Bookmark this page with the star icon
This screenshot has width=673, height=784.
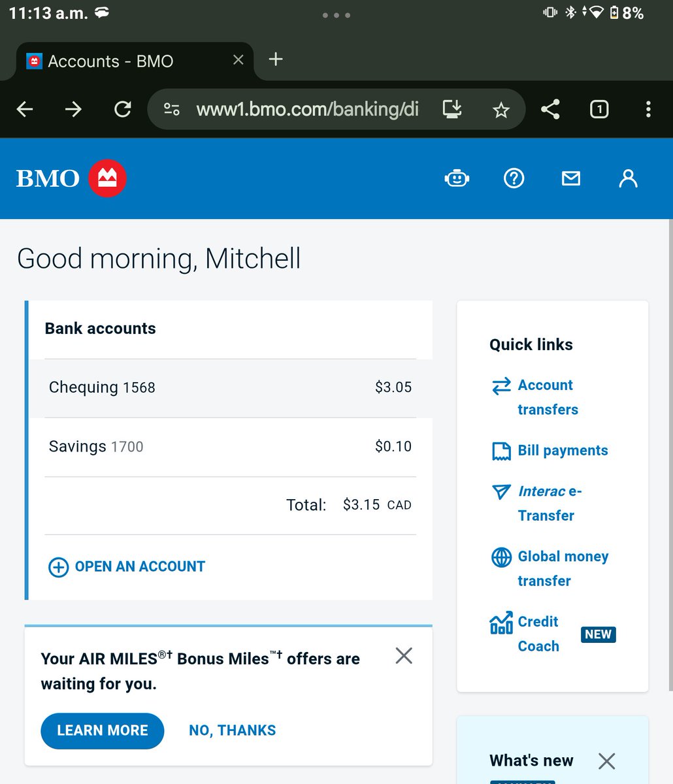(x=501, y=110)
